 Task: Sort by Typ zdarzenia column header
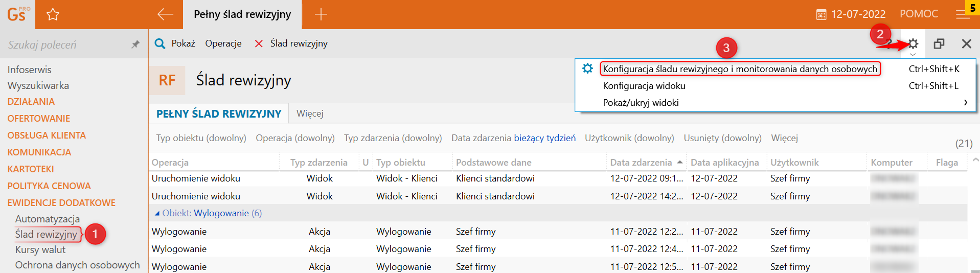(x=319, y=163)
